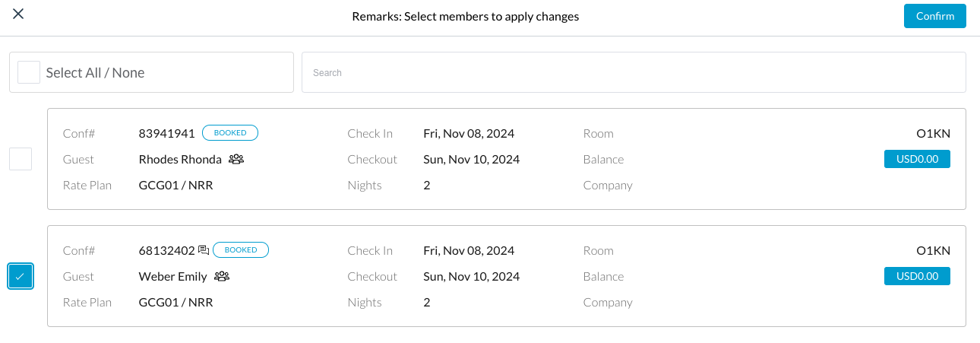Click the O1KN room value for Weber Emily
The width and height of the screenshot is (980, 343).
933,251
